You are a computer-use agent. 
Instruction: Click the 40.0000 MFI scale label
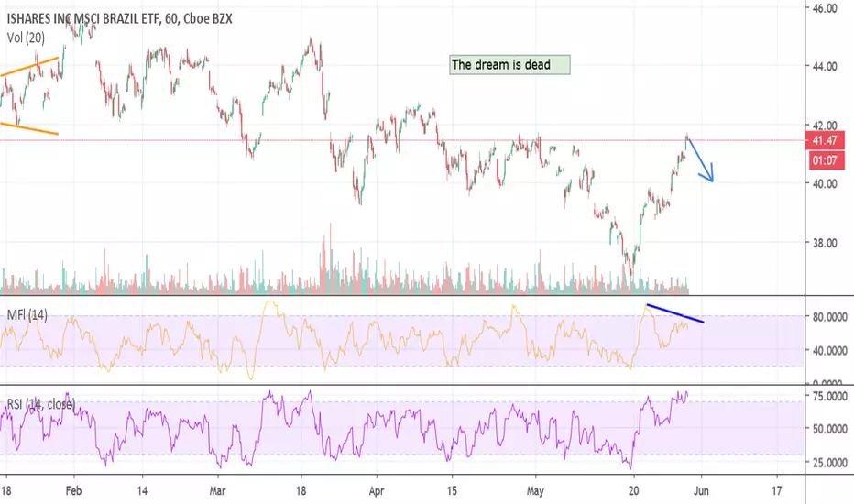pyautogui.click(x=829, y=350)
